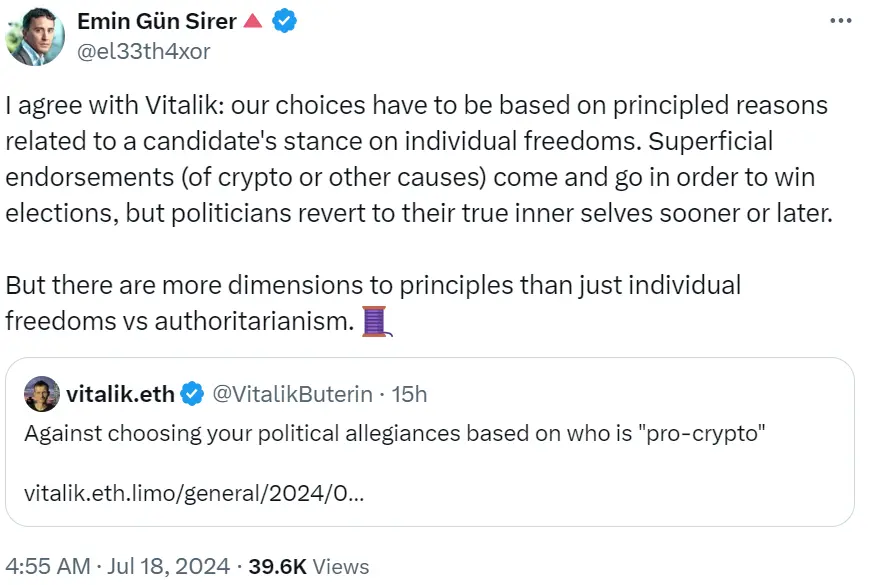Click the Jul 18, 2024 timestamp
Screen dimensions: 876x585
[x=168, y=566]
